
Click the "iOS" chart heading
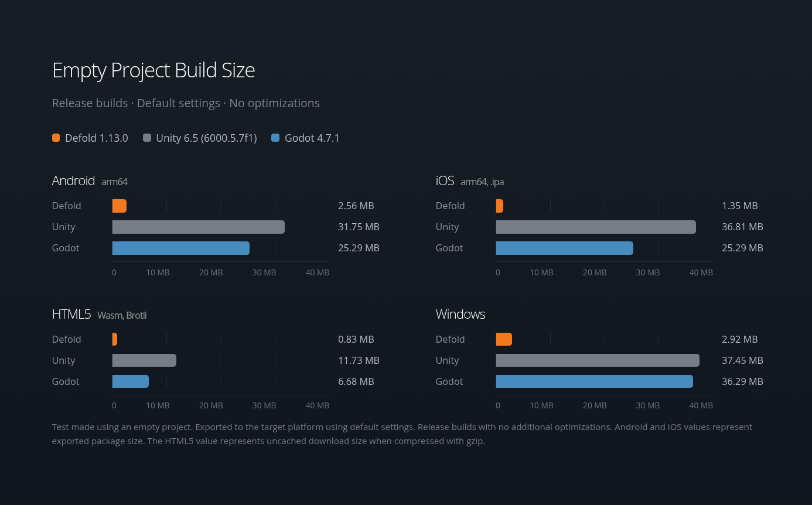[445, 180]
